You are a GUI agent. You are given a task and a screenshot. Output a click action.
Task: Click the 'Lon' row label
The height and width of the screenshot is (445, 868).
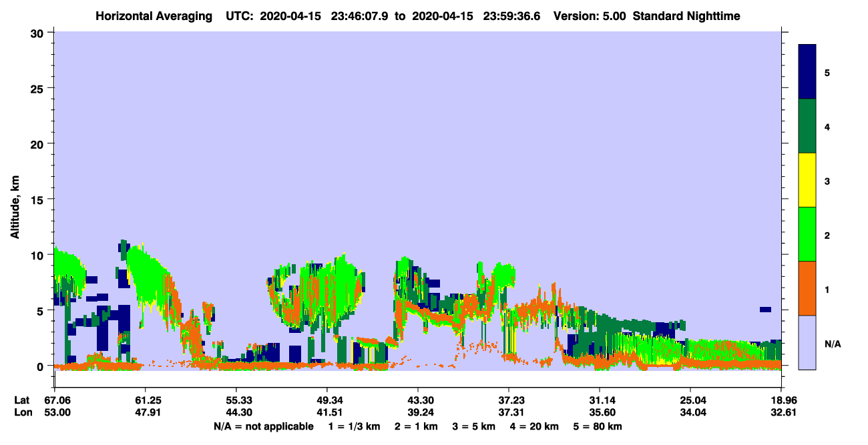click(22, 412)
